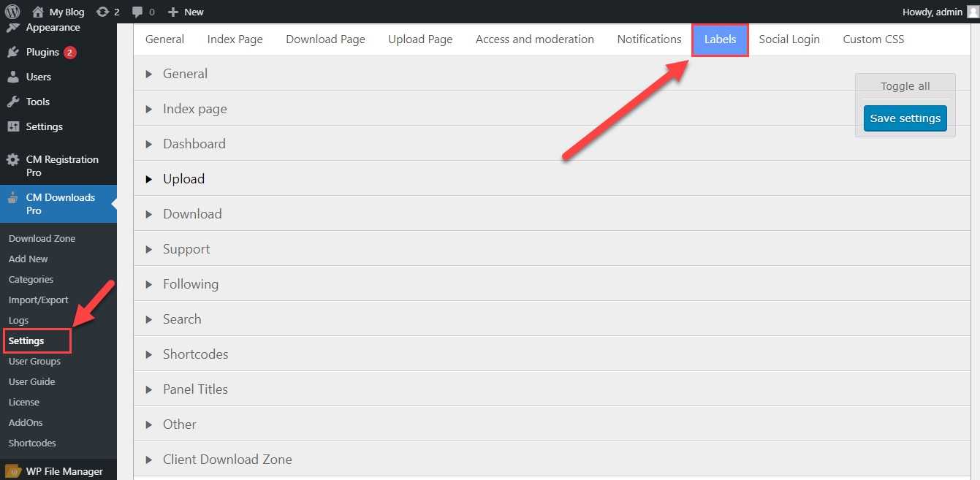Open Shortcodes in the sidebar submenu
Image resolution: width=980 pixels, height=480 pixels.
point(32,443)
